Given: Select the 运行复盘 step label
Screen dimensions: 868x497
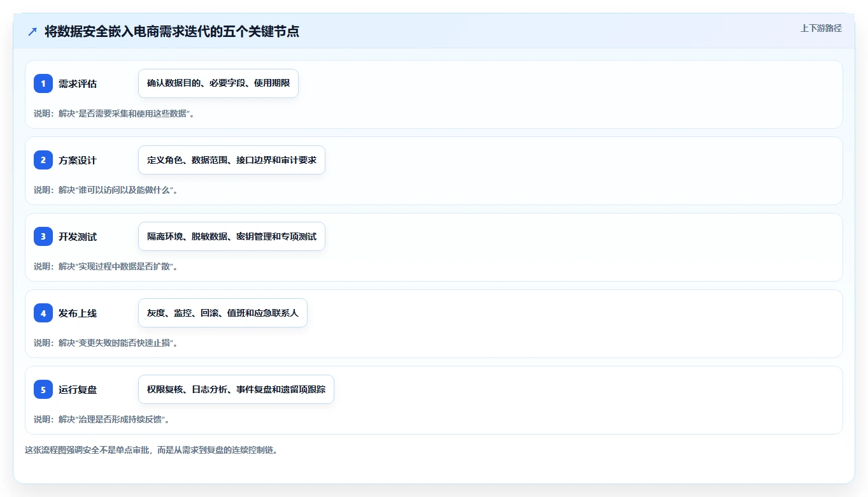Looking at the screenshot, I should tap(78, 389).
